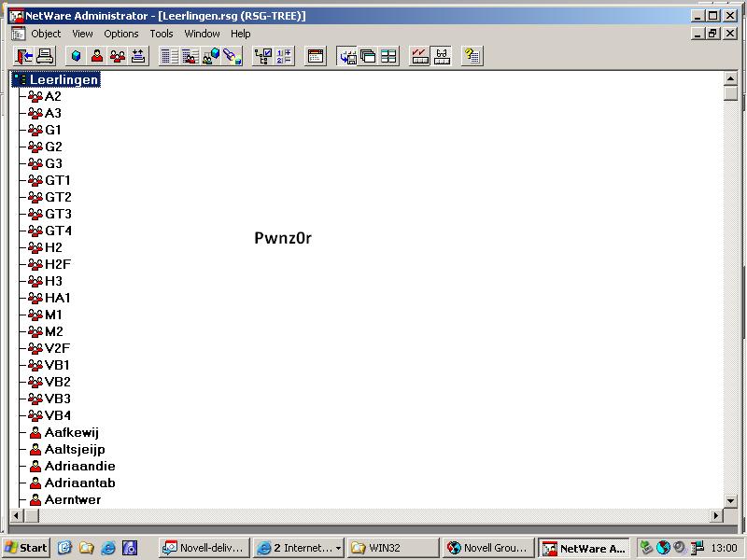Launch Internet Explorer from quick launch

coord(108,548)
